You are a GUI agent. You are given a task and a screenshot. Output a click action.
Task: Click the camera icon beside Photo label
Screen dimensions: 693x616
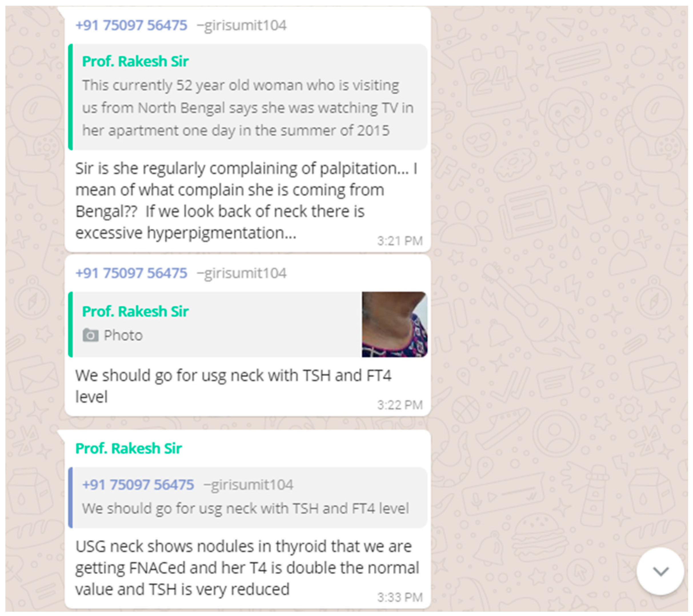tap(90, 335)
